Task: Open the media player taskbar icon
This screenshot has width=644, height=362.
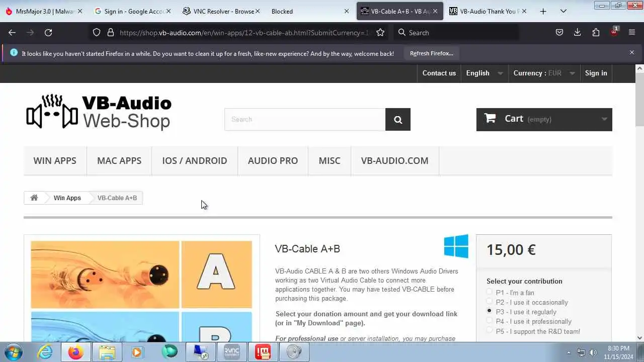Action: pos(137,352)
